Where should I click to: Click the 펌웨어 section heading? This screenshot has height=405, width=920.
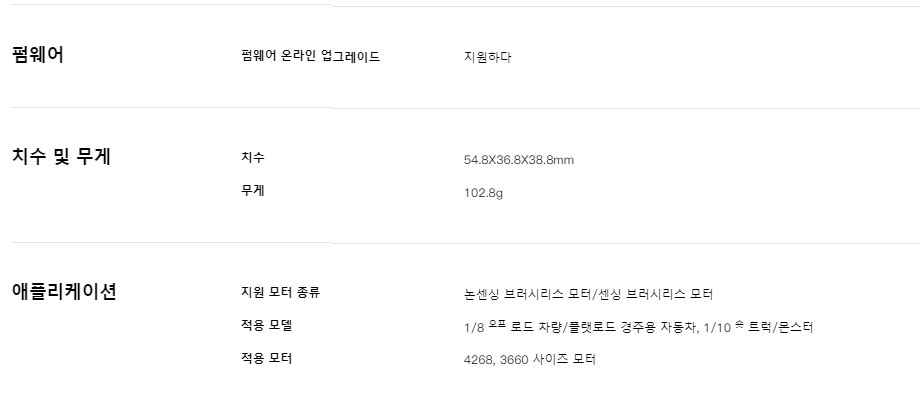point(37,56)
